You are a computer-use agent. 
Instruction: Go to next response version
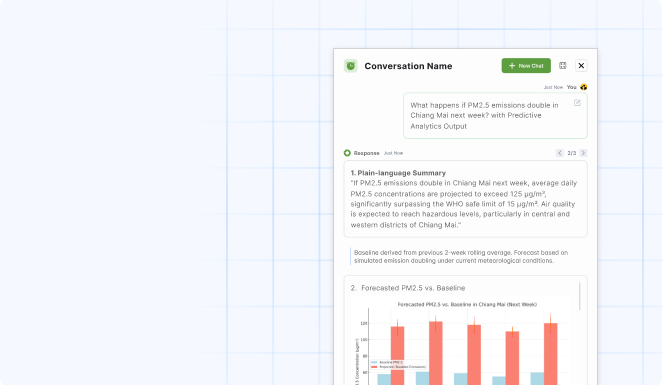[583, 153]
